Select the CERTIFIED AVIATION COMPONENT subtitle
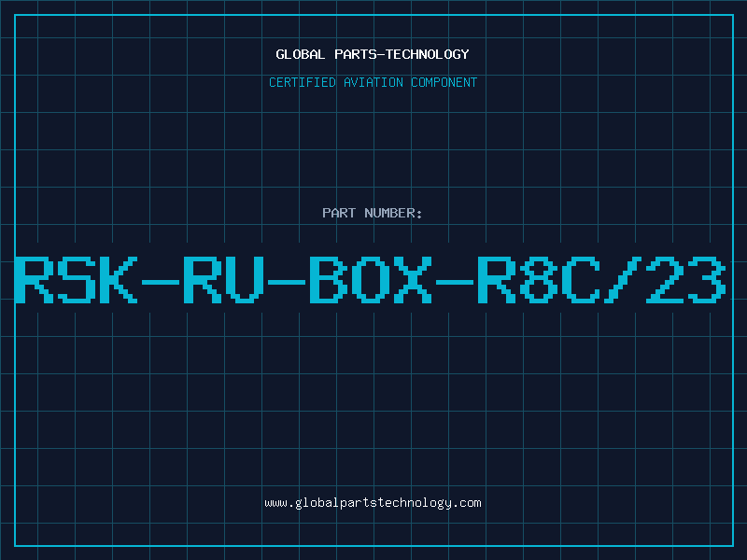 point(373,82)
